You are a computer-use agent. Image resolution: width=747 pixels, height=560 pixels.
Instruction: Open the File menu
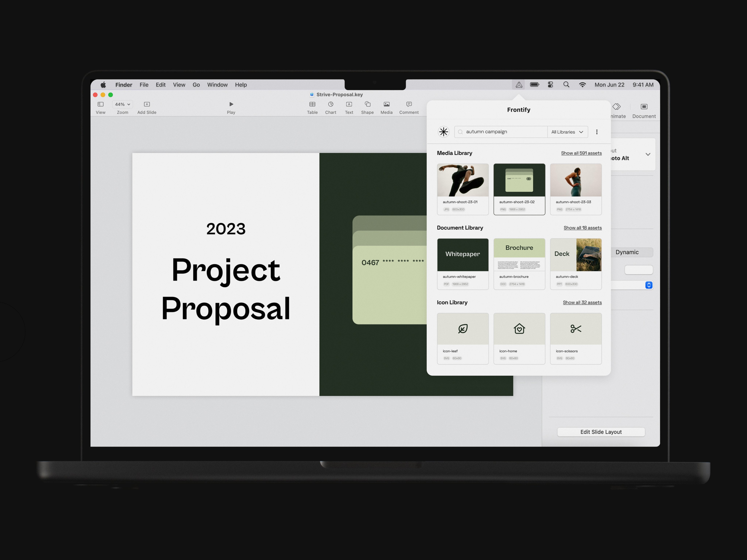(x=144, y=85)
